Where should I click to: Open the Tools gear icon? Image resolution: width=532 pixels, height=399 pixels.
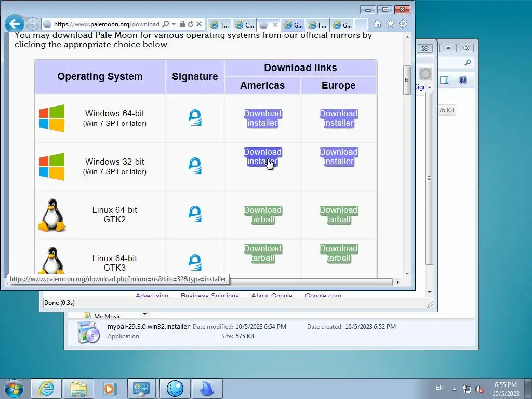pos(403,24)
